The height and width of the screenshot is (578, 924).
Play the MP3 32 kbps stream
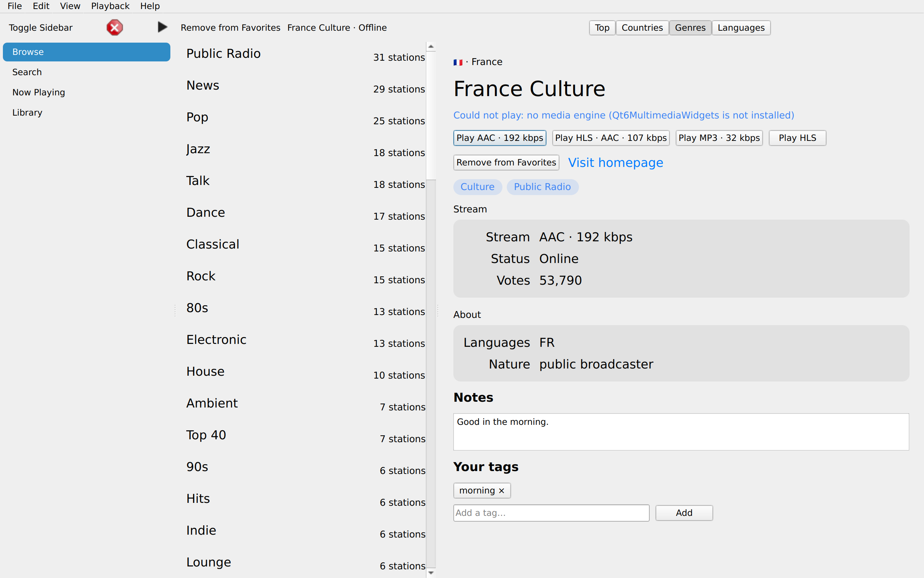719,138
